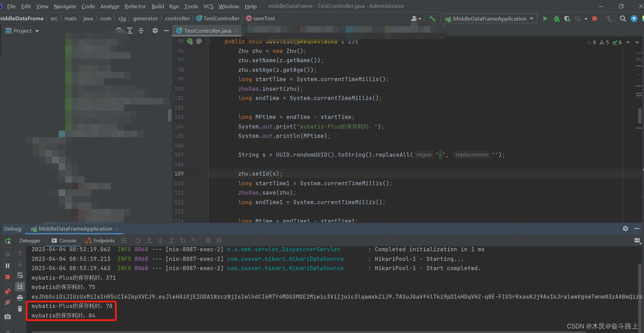Go to previous highlighted error arrow
This screenshot has height=333, width=644.
coord(628,42)
